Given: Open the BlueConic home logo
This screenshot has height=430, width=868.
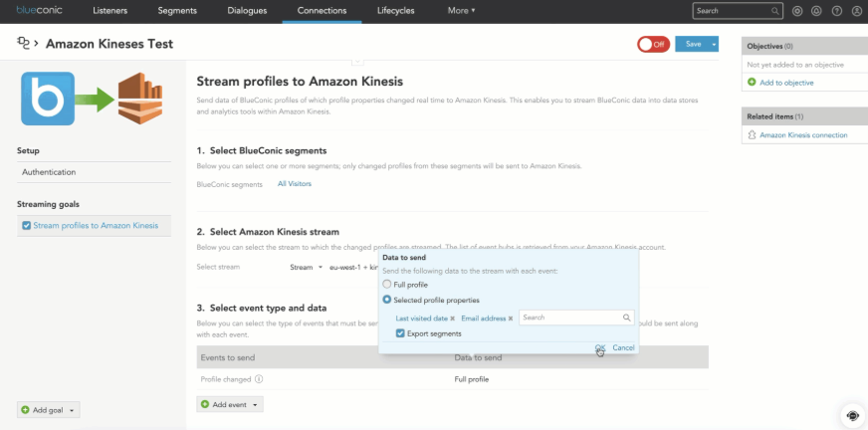Looking at the screenshot, I should tap(39, 10).
